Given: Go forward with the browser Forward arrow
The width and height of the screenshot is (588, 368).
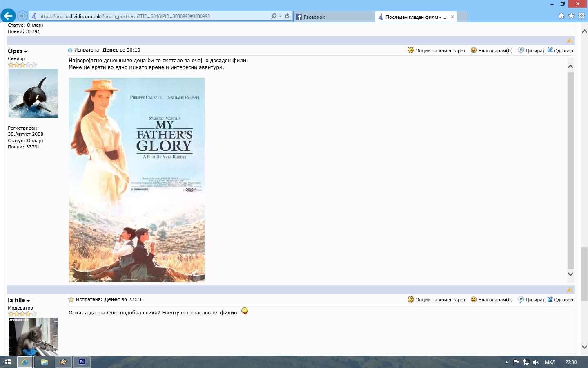Looking at the screenshot, I should [x=22, y=16].
